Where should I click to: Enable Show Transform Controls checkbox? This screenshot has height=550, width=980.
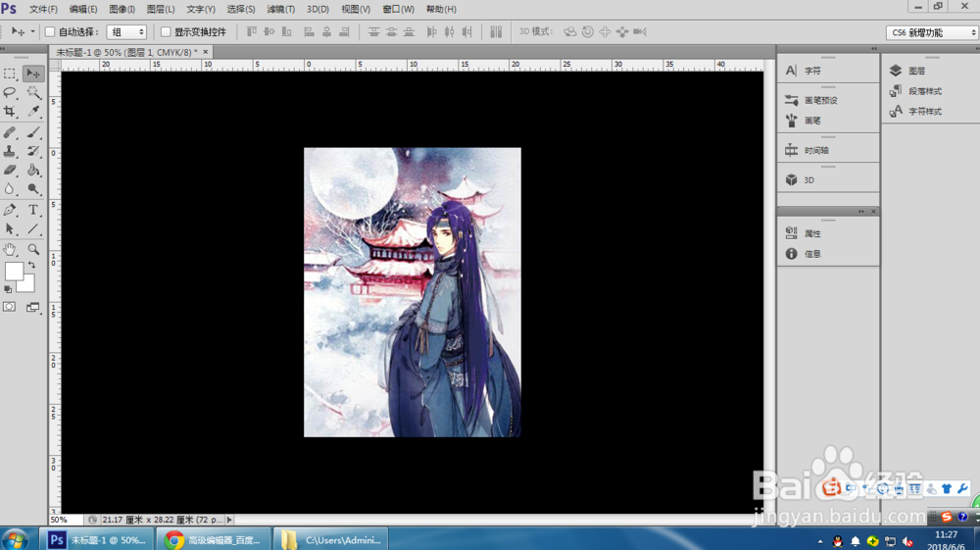(166, 32)
